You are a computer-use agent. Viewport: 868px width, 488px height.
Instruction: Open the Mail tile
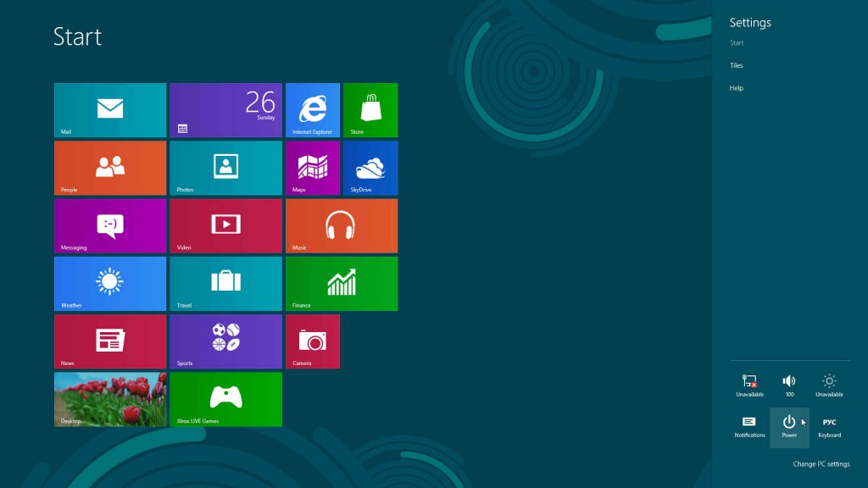pyautogui.click(x=110, y=110)
